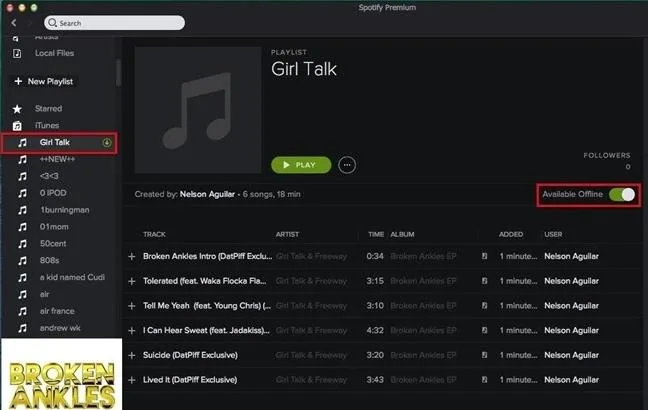Click the green download indicator on Girl Talk
This screenshot has height=410, width=648.
tap(107, 143)
